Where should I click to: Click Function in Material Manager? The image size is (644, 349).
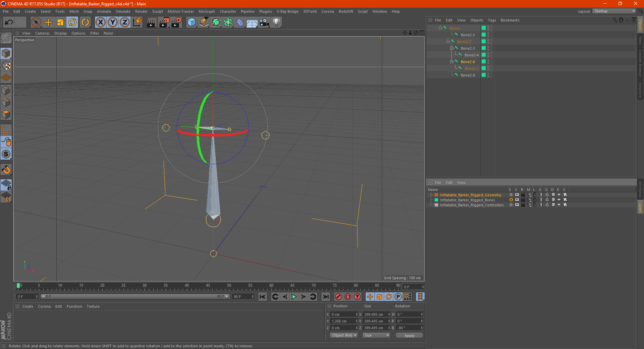point(74,306)
